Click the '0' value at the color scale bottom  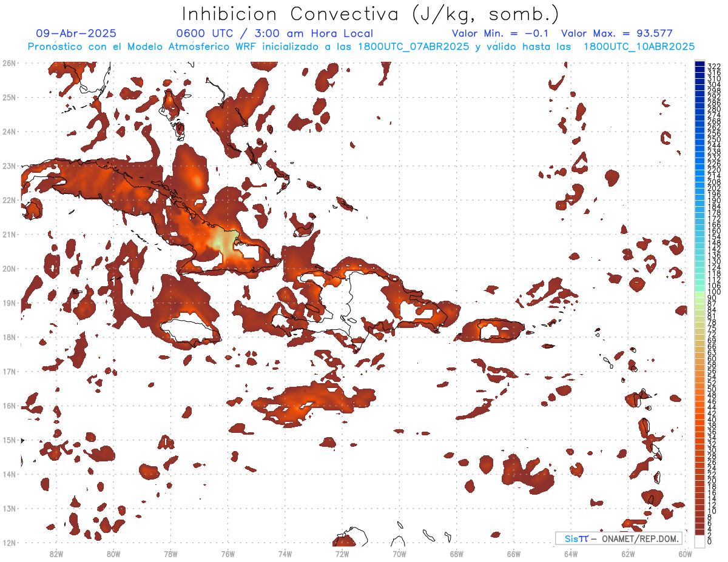710,541
